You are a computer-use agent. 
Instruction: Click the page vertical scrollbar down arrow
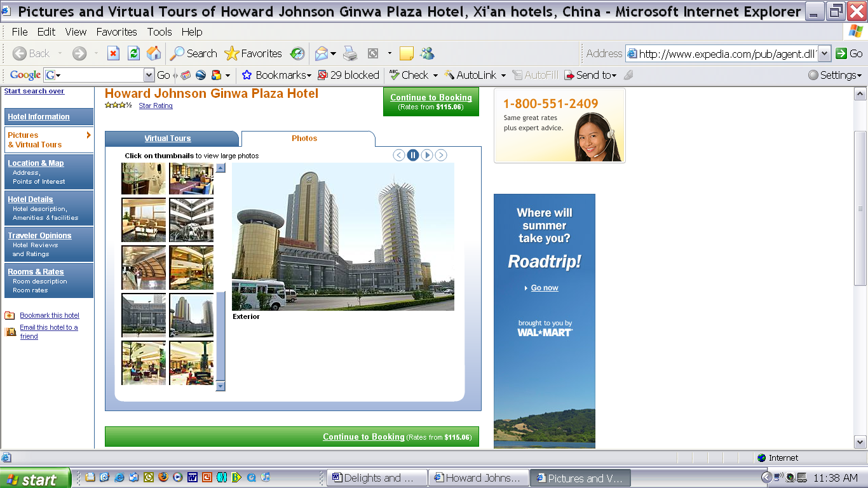[x=860, y=442]
